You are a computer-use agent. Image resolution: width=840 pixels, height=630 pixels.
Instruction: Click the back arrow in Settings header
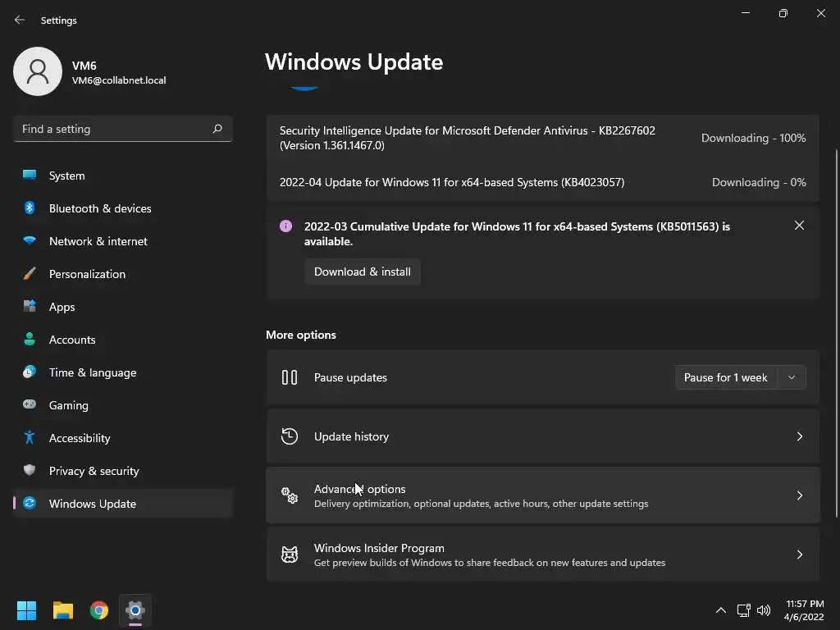[x=20, y=20]
